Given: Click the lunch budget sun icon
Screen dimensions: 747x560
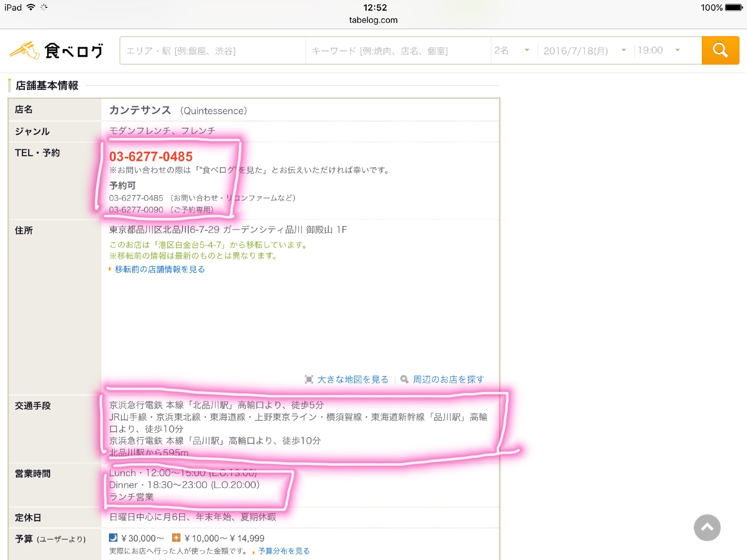Looking at the screenshot, I should point(176,538).
